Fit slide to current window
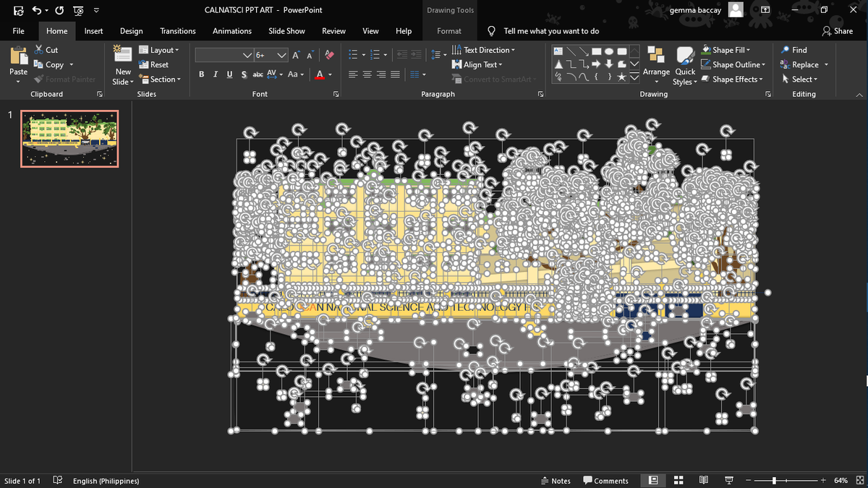 point(859,481)
